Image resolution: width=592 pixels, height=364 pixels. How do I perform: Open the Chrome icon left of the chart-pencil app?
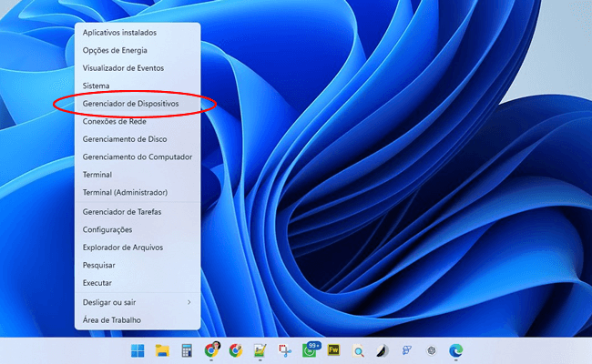coord(236,350)
